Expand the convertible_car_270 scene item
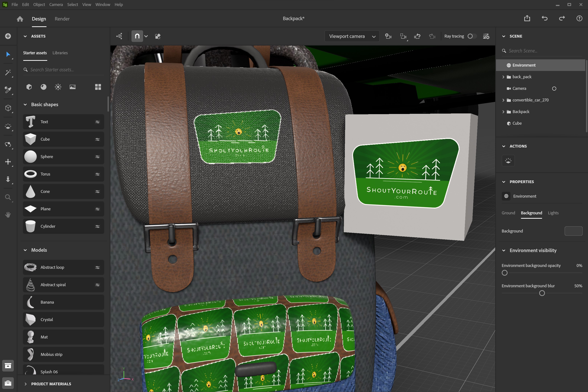Image resolution: width=588 pixels, height=392 pixels. click(x=503, y=100)
